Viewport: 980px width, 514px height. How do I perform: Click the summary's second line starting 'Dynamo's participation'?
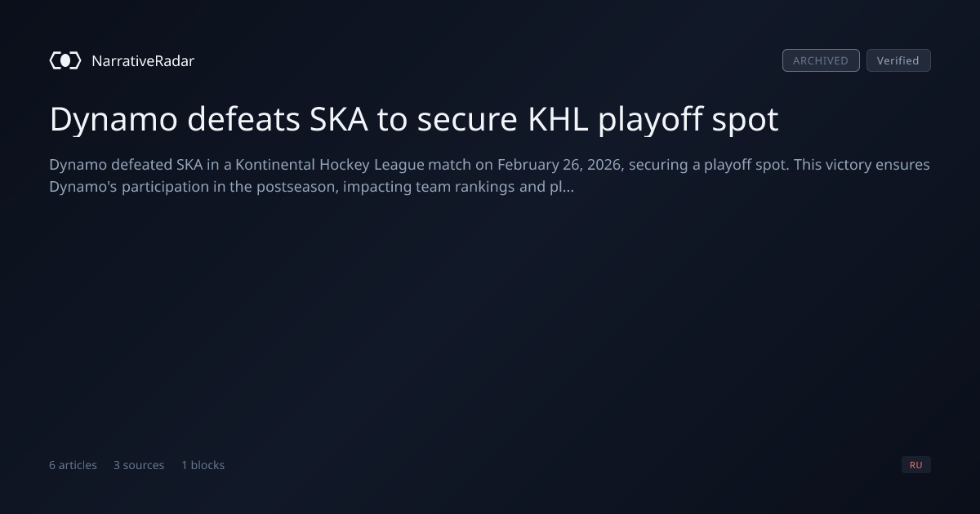click(x=312, y=188)
